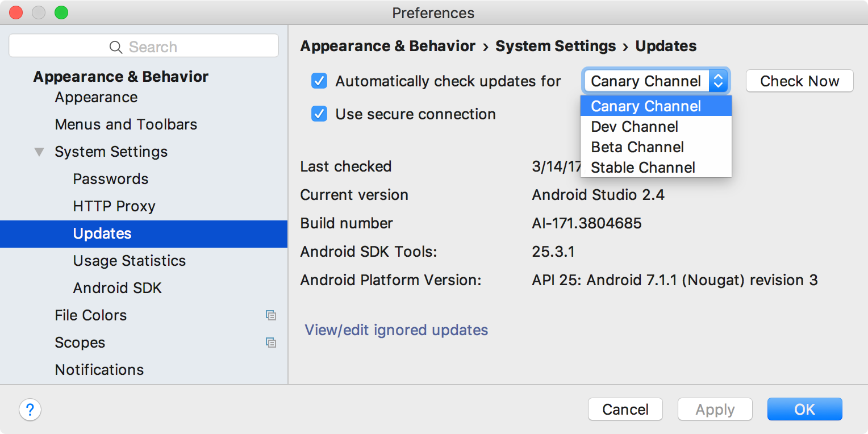Click the shared-settings icon beside Scopes
868x434 pixels.
click(271, 343)
